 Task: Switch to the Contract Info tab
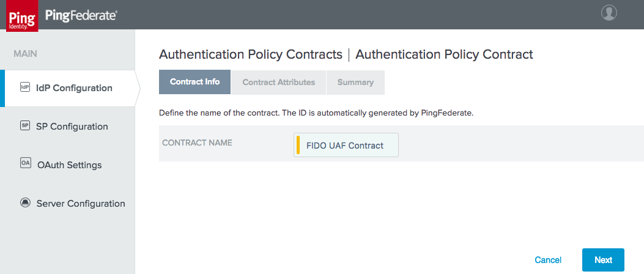pyautogui.click(x=194, y=82)
